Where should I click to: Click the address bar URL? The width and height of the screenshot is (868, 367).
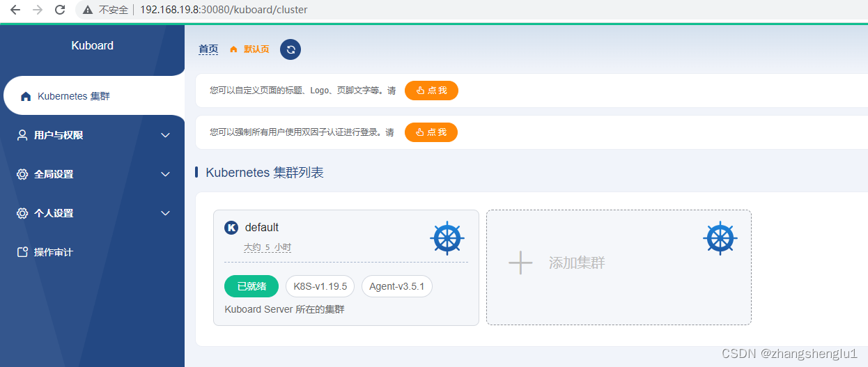coord(224,10)
